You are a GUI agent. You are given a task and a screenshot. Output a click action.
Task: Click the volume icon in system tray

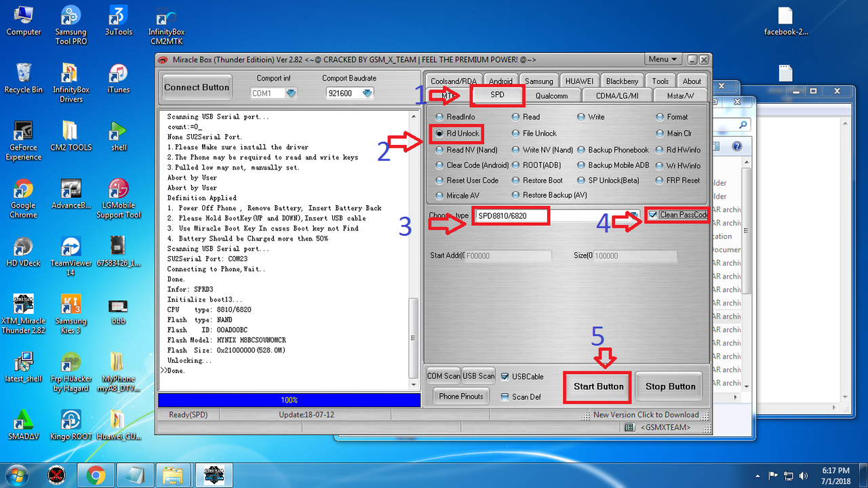(804, 475)
